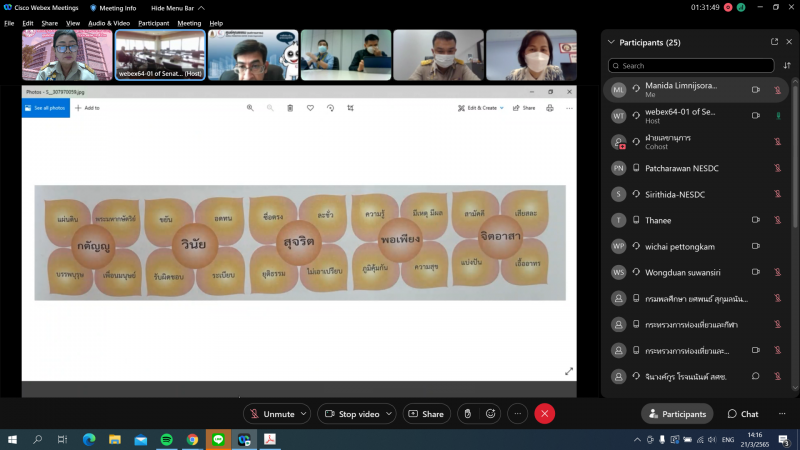Select crop tool in Photos toolbar
The height and width of the screenshot is (450, 800).
351,108
